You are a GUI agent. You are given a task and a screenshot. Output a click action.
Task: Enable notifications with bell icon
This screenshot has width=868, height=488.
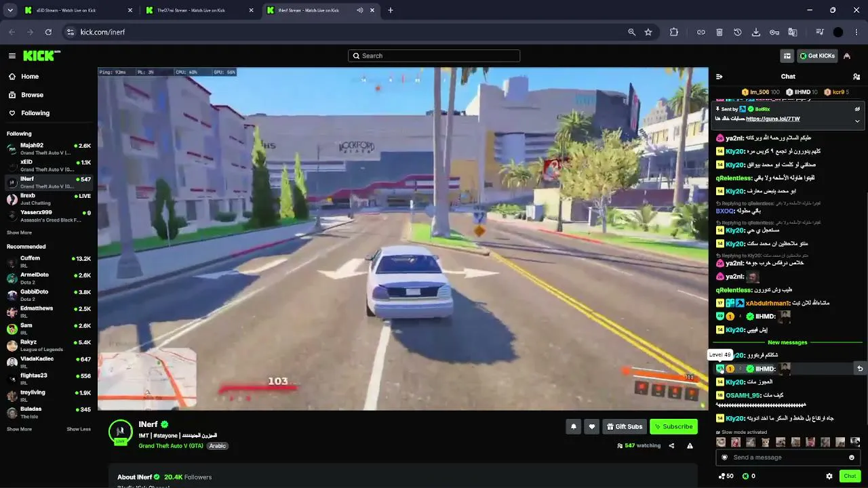(574, 426)
